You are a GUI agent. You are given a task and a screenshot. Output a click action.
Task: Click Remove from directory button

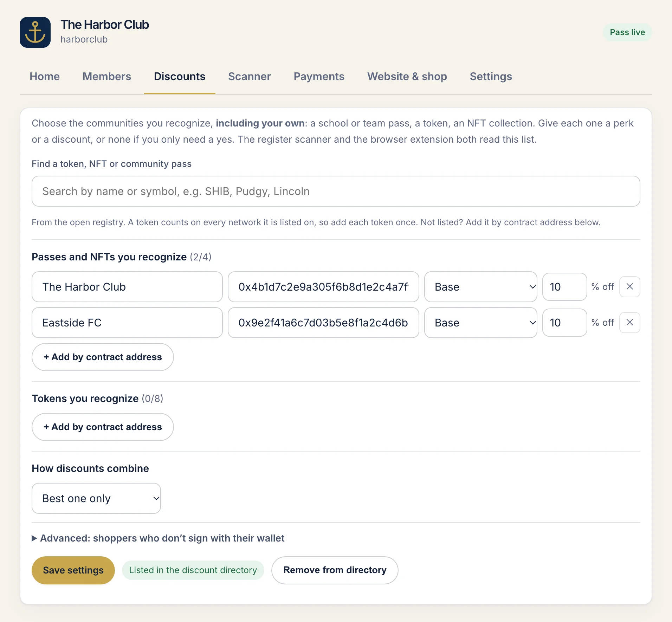335,570
